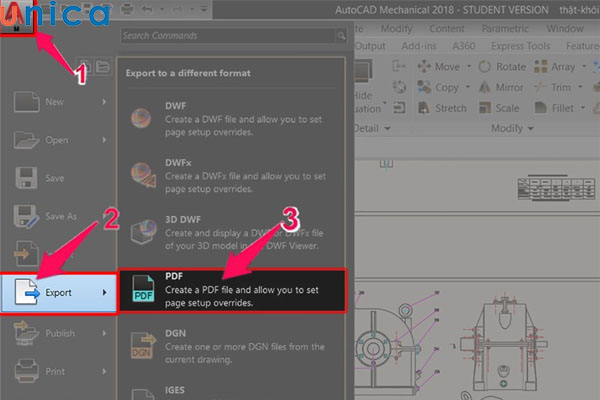
Task: Open the Content menu
Action: [x=446, y=28]
